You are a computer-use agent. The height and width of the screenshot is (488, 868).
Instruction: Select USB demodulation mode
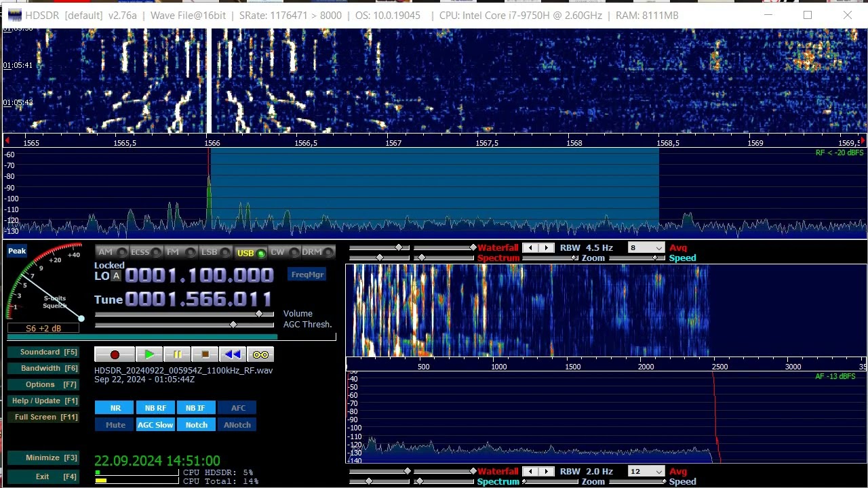(x=250, y=253)
